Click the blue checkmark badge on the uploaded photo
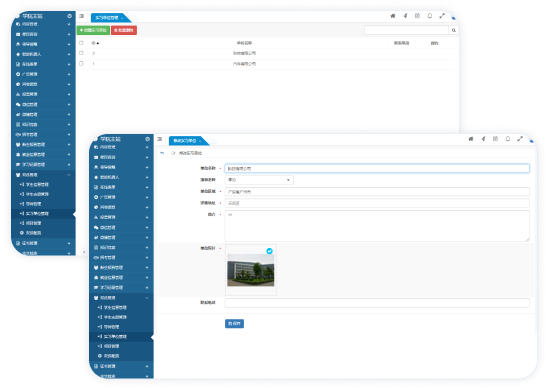 coord(269,251)
